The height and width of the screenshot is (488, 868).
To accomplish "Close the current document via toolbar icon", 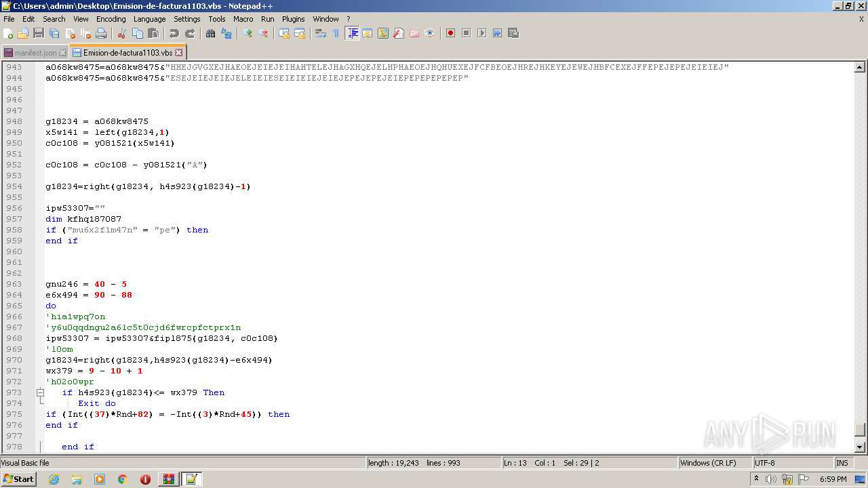I will [70, 33].
